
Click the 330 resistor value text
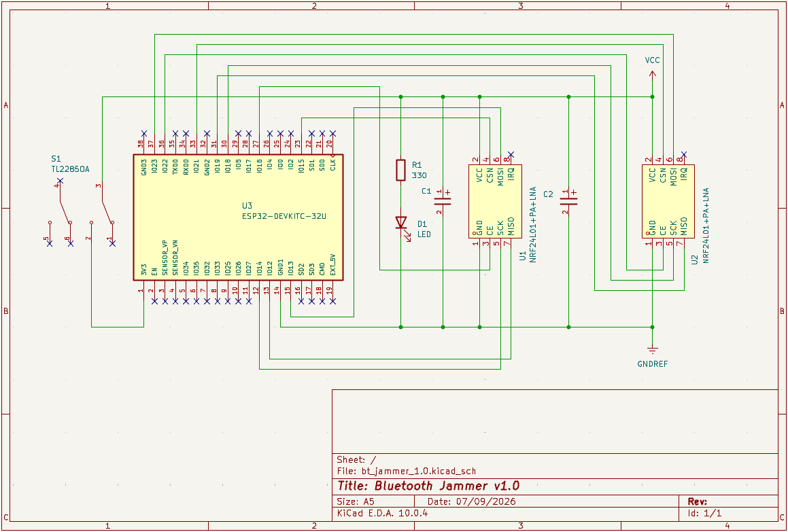pyautogui.click(x=419, y=175)
